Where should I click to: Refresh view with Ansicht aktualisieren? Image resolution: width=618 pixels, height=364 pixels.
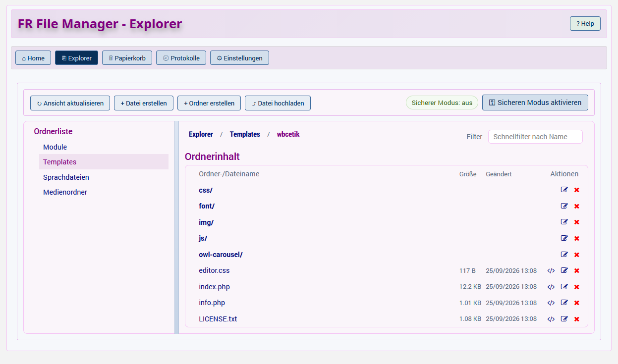tap(70, 103)
